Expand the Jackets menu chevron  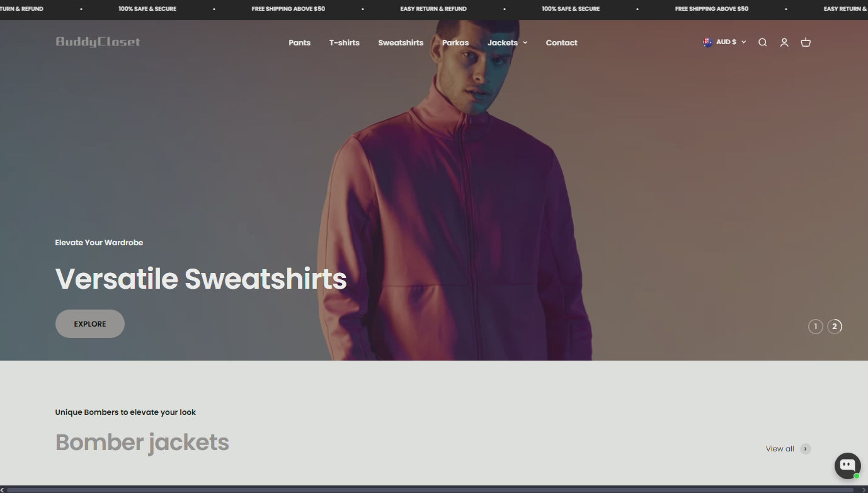click(525, 43)
